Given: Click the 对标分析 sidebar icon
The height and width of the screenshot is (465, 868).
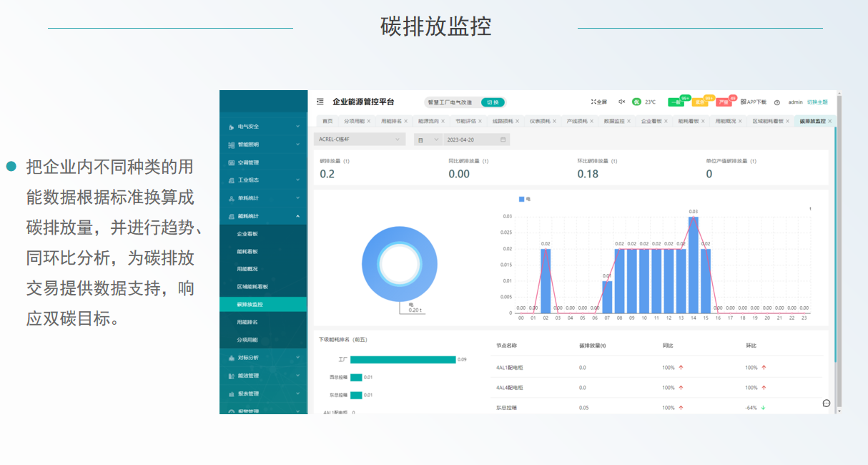Looking at the screenshot, I should point(231,358).
